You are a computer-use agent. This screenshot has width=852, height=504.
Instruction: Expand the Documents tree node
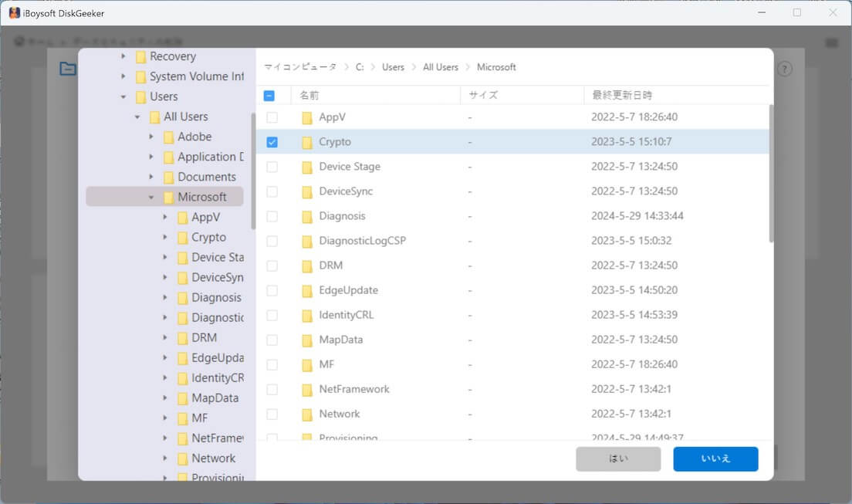point(151,177)
